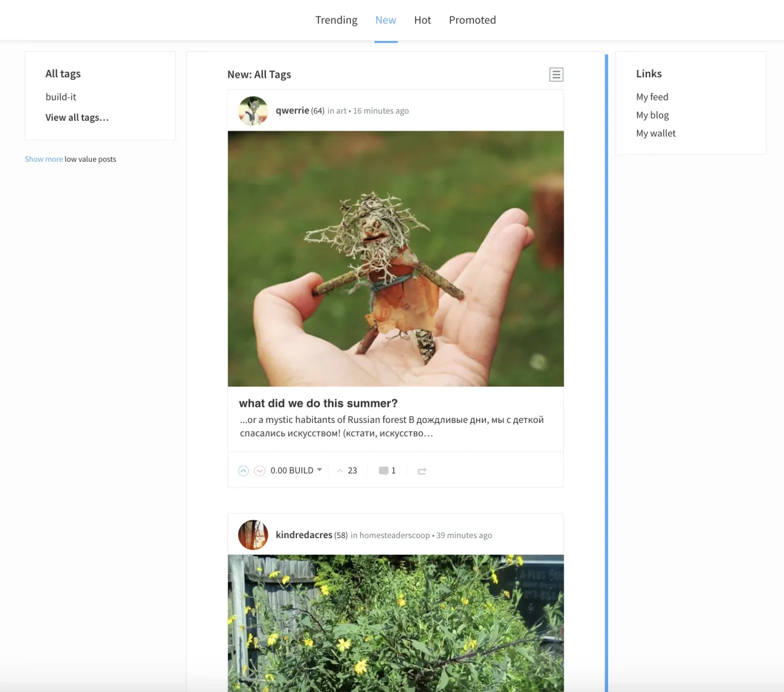The image size is (784, 692).
Task: Switch to the Trending tab
Action: pos(336,20)
